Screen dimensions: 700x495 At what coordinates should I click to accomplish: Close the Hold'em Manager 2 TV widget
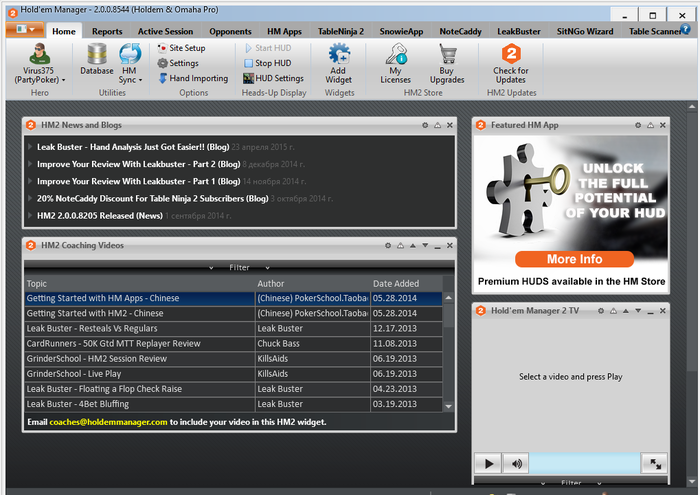coord(663,311)
